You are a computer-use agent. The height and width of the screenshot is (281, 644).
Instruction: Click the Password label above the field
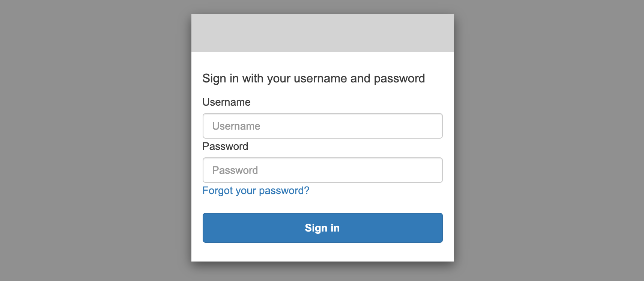(225, 146)
